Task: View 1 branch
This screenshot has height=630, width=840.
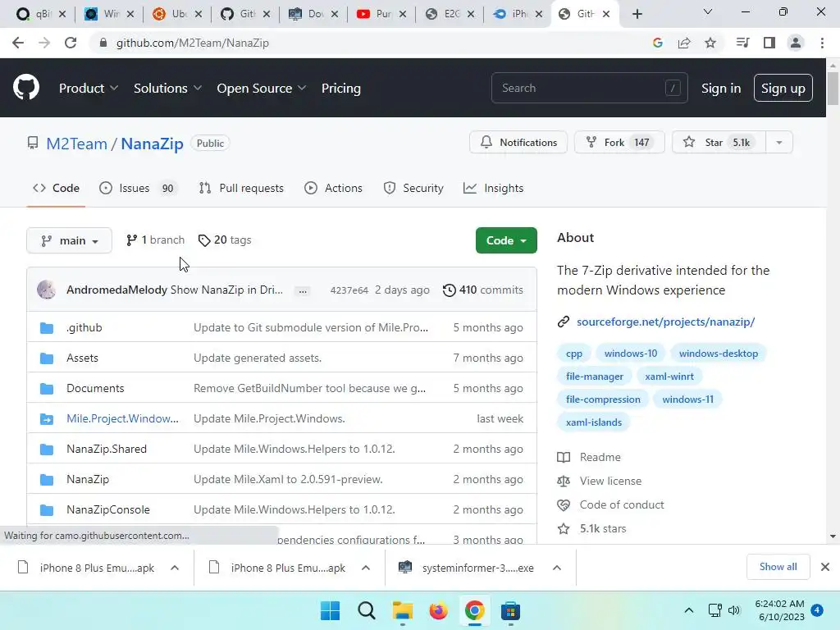Action: (155, 240)
